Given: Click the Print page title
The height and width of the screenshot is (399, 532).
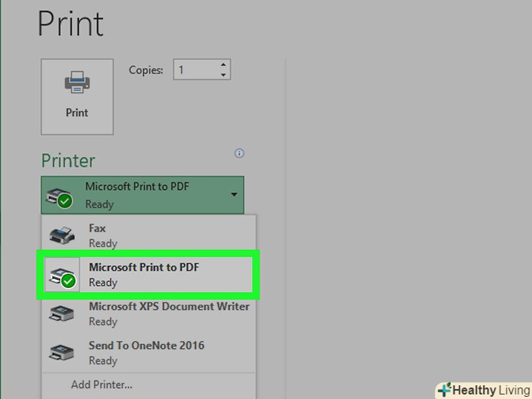Looking at the screenshot, I should (x=71, y=23).
